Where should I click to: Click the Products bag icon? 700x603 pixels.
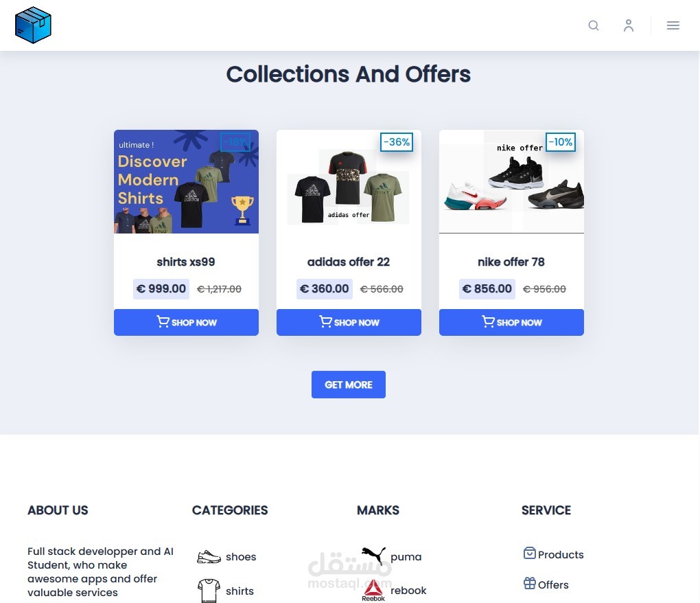[530, 554]
